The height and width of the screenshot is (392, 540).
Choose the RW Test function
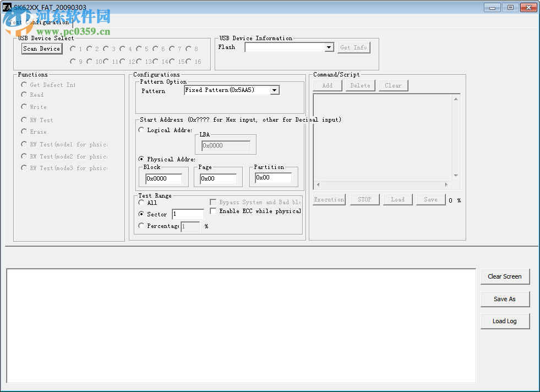point(24,119)
